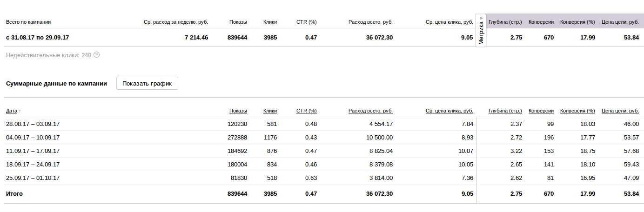The width and height of the screenshot is (644, 212).
Task: Collapse the Метрика side panel tab
Action: 481,31
